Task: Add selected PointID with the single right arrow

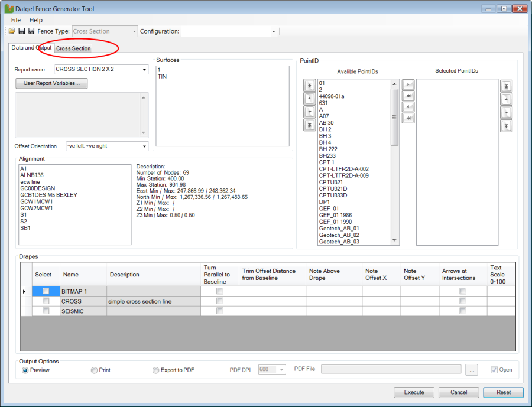Action: [x=408, y=85]
